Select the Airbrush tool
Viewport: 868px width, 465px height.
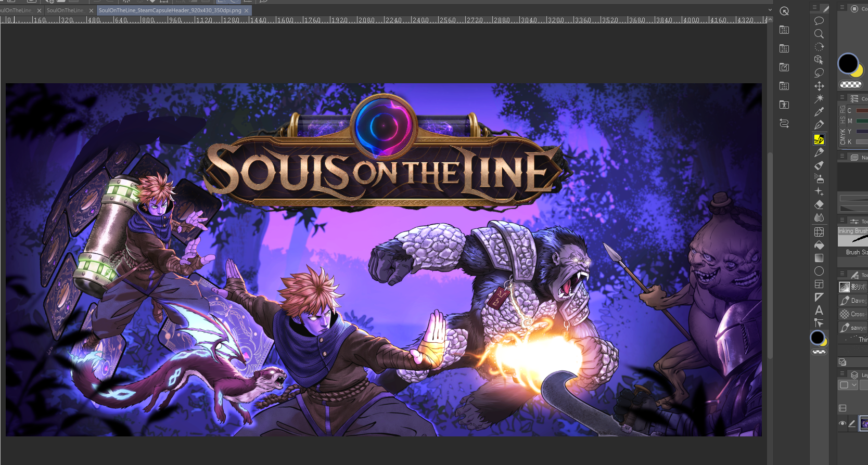tap(819, 178)
